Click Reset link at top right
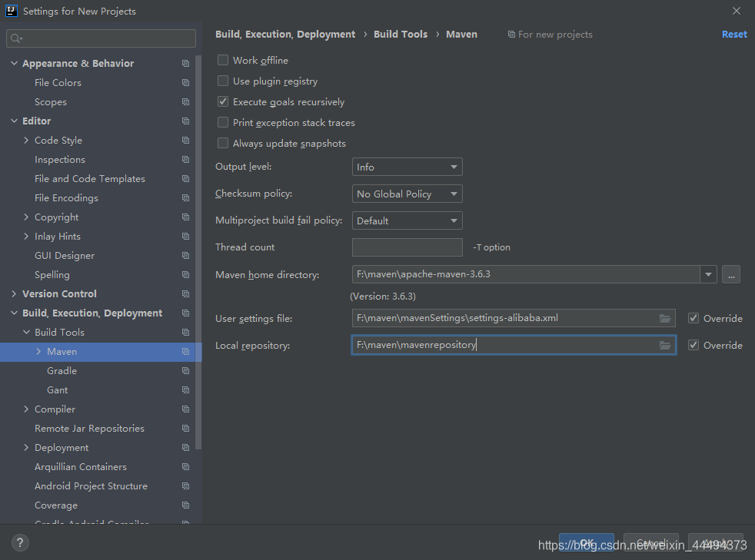This screenshot has height=560, width=755. point(734,35)
